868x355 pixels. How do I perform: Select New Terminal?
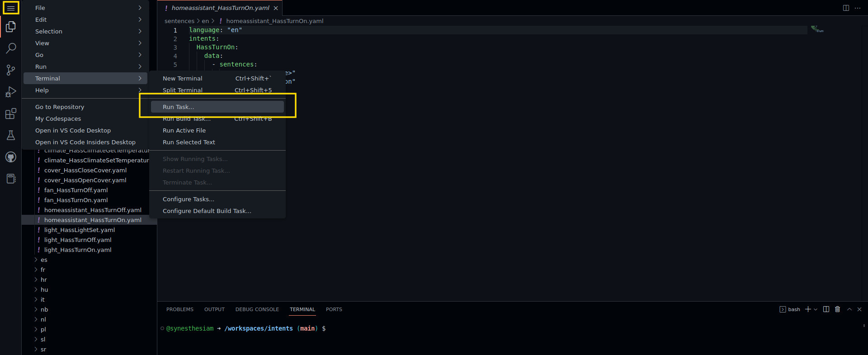[x=217, y=78]
